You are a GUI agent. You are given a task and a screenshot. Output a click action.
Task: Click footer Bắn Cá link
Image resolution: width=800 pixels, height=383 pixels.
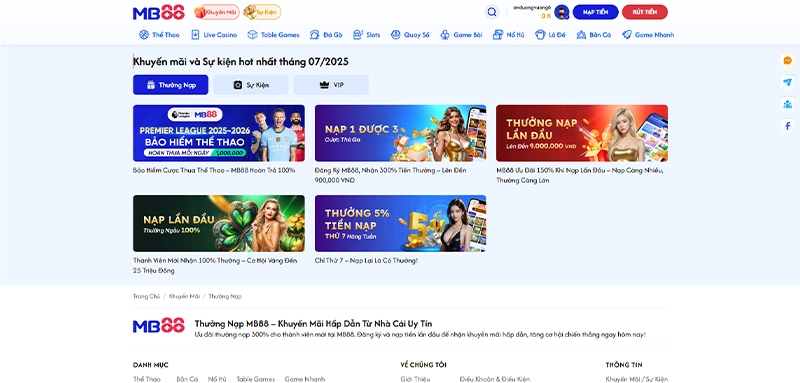point(187,379)
